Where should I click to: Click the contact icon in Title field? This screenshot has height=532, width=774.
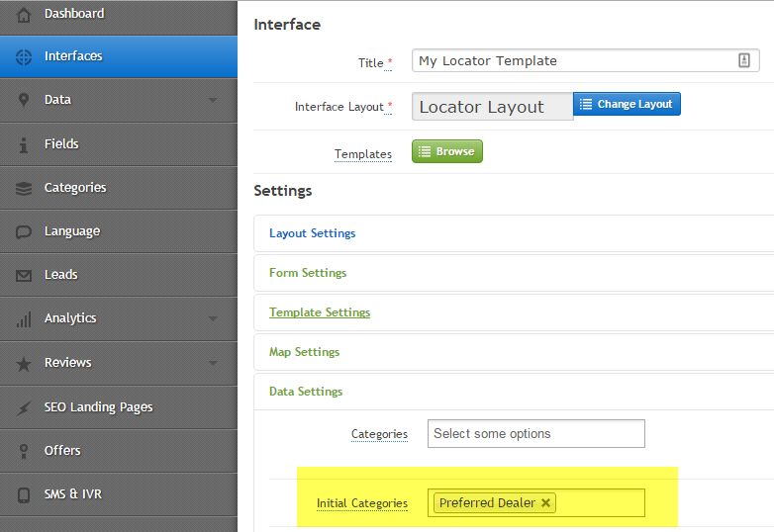pyautogui.click(x=744, y=60)
